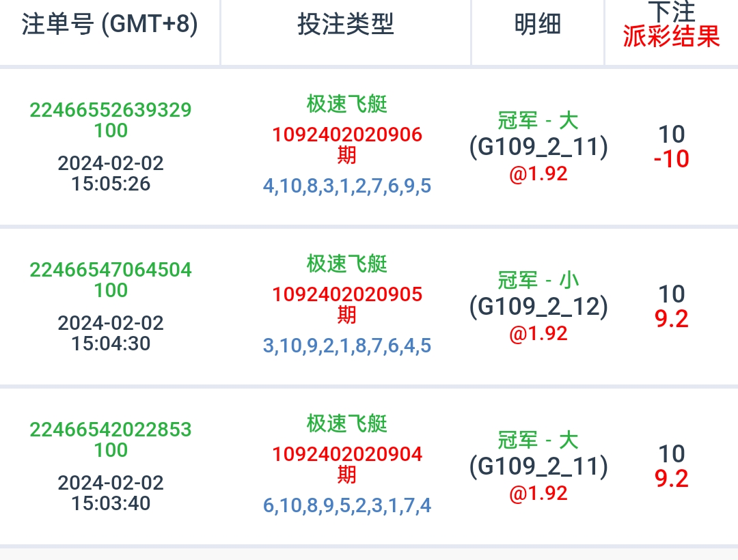Image resolution: width=738 pixels, height=560 pixels.
Task: Click the 冠军 - 小 bet detail
Action: click(538, 280)
